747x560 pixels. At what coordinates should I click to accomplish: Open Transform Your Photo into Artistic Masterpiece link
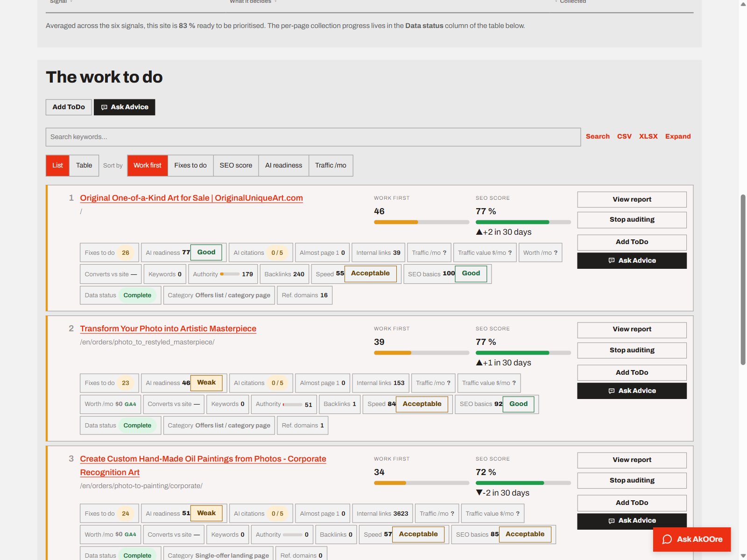[x=168, y=329]
